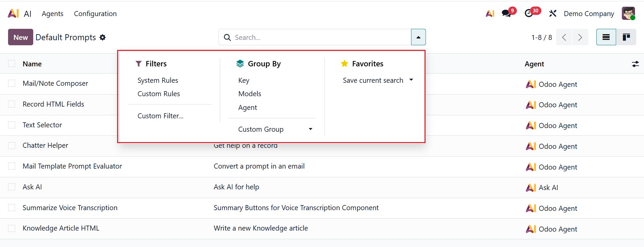
Task: Open the optional columns adjust icon
Action: tap(635, 64)
